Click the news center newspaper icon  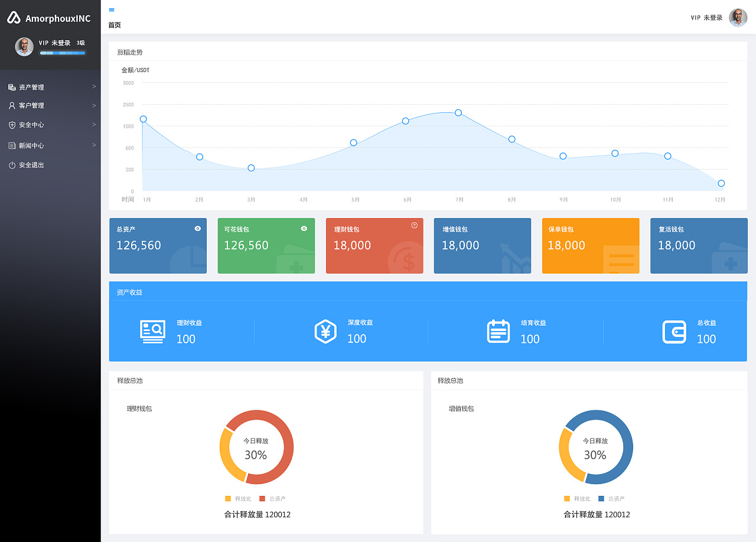pos(12,145)
